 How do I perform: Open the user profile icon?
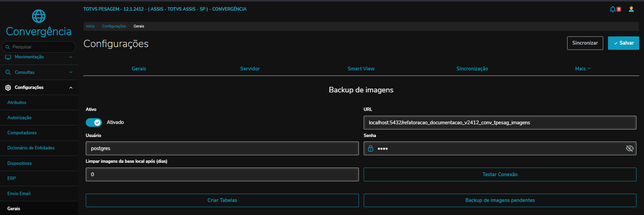631,9
